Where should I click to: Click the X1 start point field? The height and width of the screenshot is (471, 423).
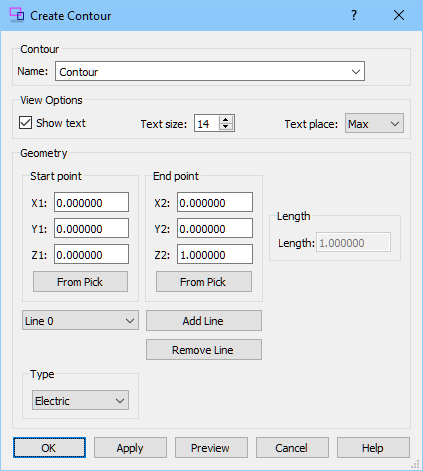[x=91, y=202]
